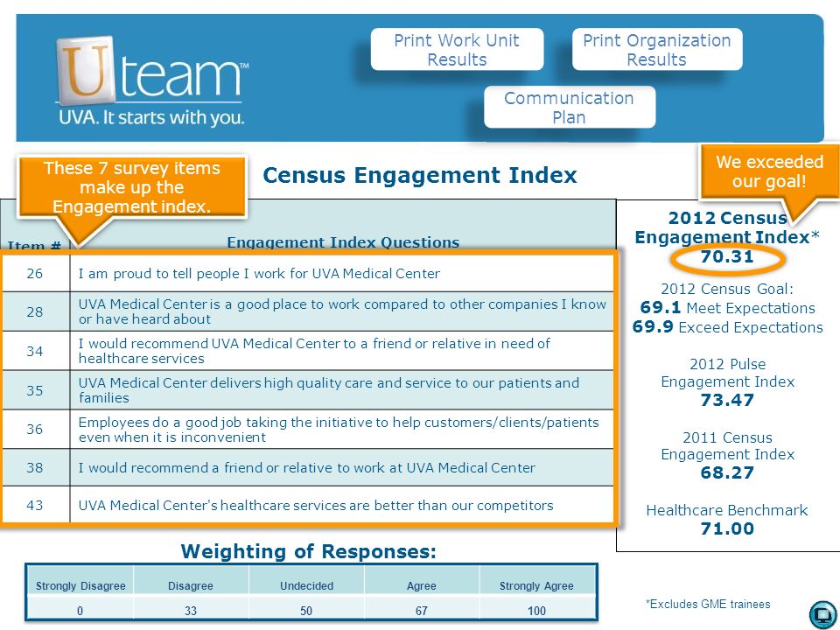Click the 69.1 Meet Expectations line

coord(727,308)
